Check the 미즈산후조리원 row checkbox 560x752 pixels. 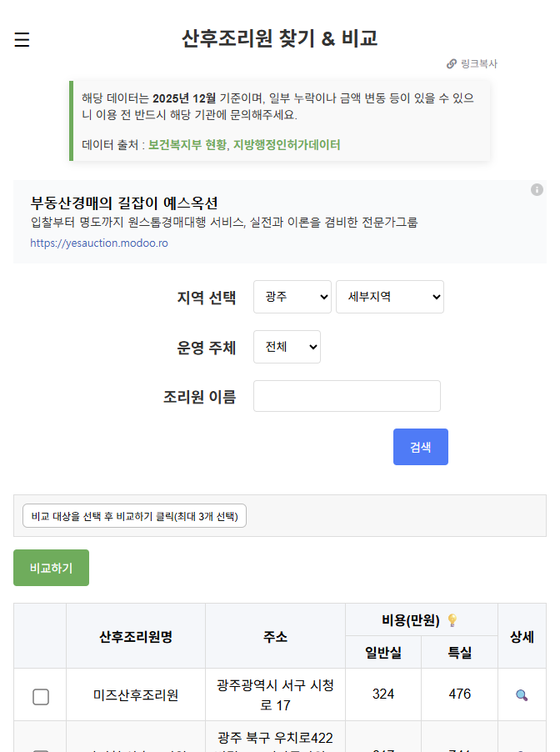click(41, 696)
